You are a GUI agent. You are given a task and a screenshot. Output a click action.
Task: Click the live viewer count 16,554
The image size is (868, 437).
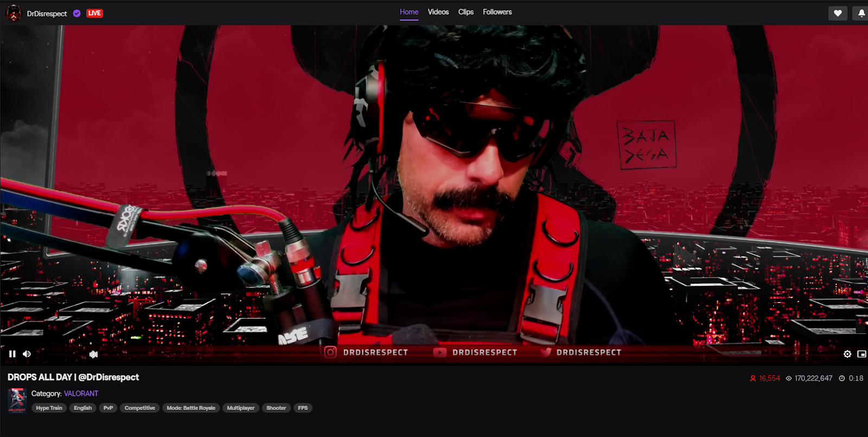coord(770,378)
